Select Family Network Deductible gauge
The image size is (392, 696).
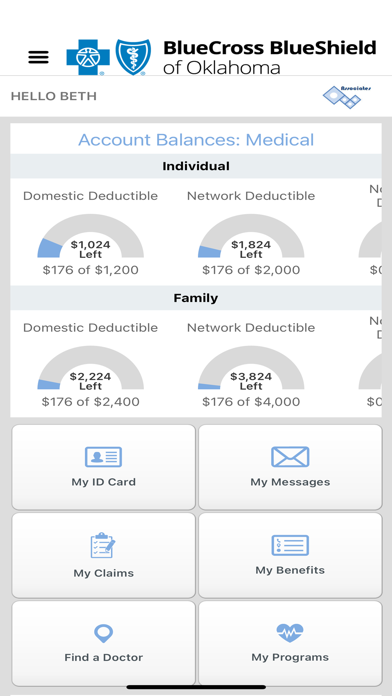tap(251, 368)
